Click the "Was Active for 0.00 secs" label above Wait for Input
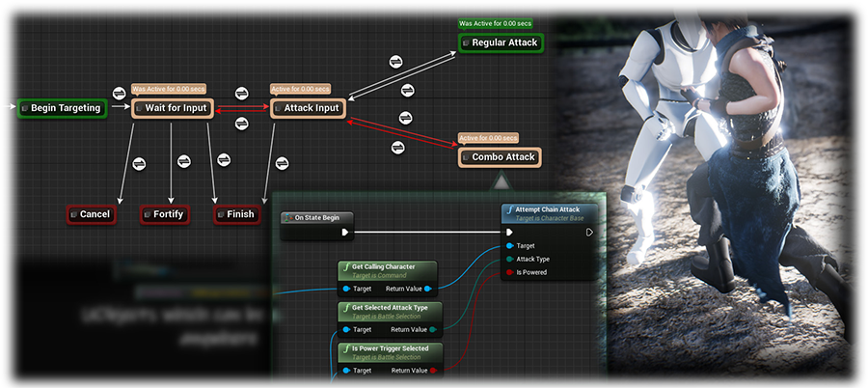The width and height of the screenshot is (868, 388). tap(169, 89)
